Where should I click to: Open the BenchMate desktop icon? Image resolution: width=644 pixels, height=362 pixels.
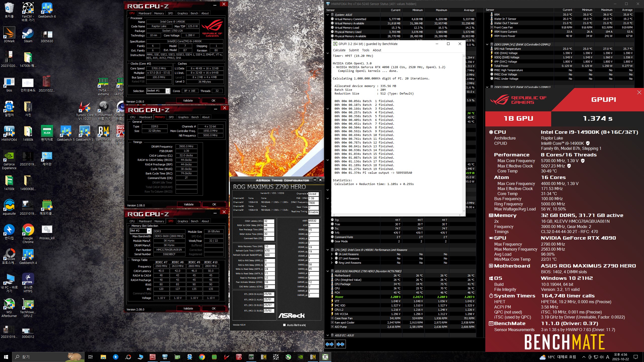pyautogui.click(x=103, y=133)
